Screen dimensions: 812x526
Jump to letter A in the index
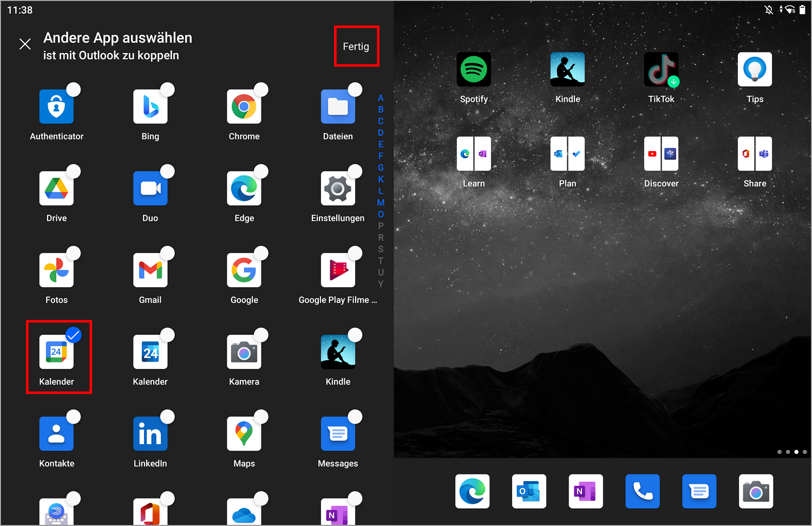tap(381, 98)
